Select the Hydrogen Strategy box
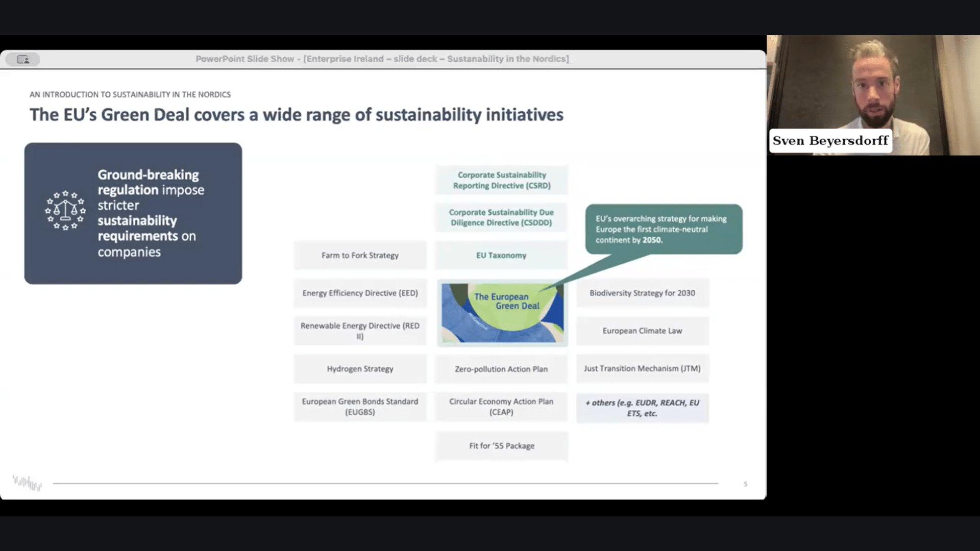Viewport: 980px width, 551px height. click(359, 368)
